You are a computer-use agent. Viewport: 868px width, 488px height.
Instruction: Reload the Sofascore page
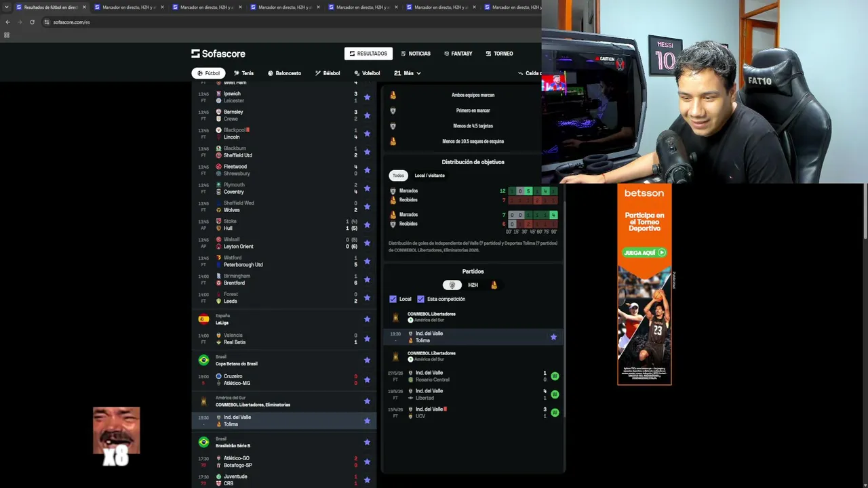pos(32,22)
